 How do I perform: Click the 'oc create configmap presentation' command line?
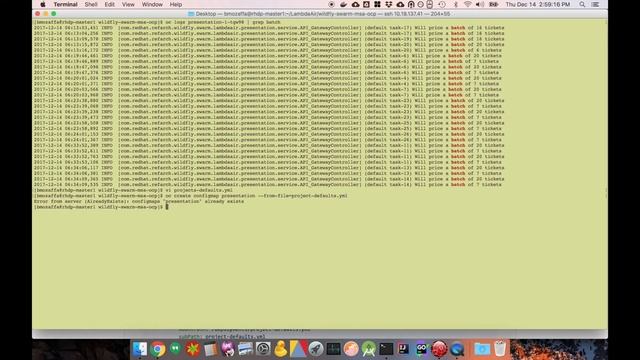click(190, 196)
